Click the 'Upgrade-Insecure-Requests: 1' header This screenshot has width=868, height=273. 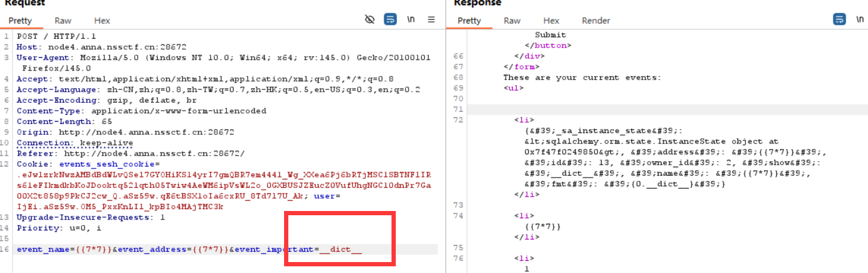(x=90, y=218)
